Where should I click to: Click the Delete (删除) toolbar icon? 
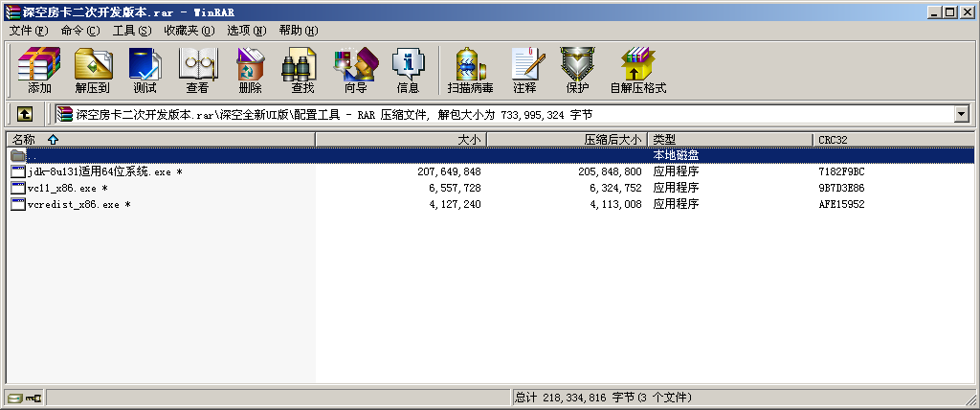pos(250,70)
